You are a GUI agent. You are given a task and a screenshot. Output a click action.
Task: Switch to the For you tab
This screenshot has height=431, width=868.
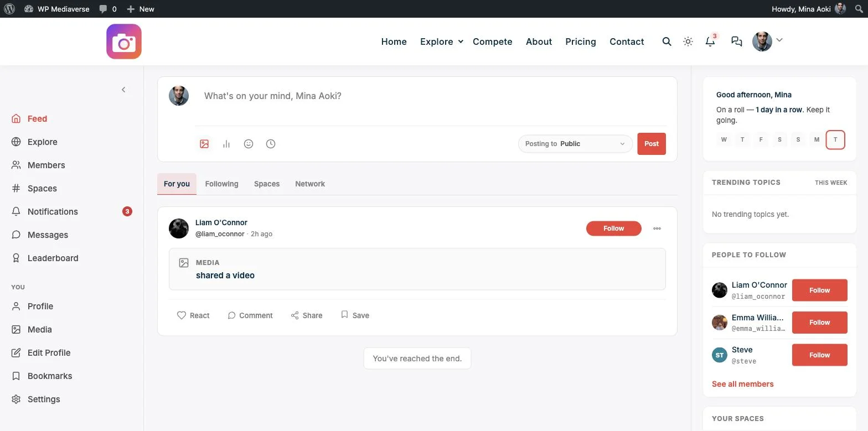click(177, 184)
